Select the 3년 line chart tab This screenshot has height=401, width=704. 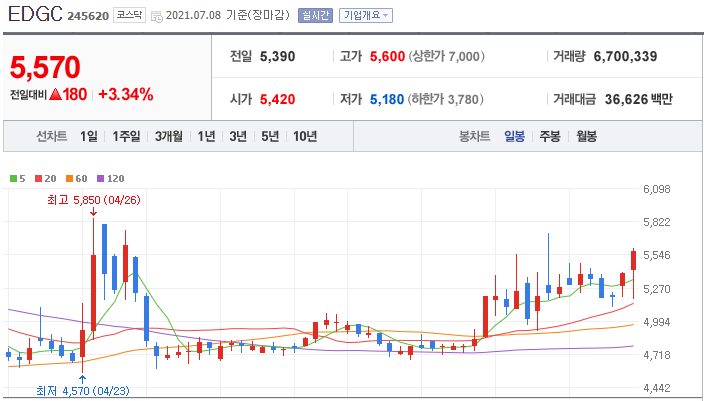pos(238,136)
